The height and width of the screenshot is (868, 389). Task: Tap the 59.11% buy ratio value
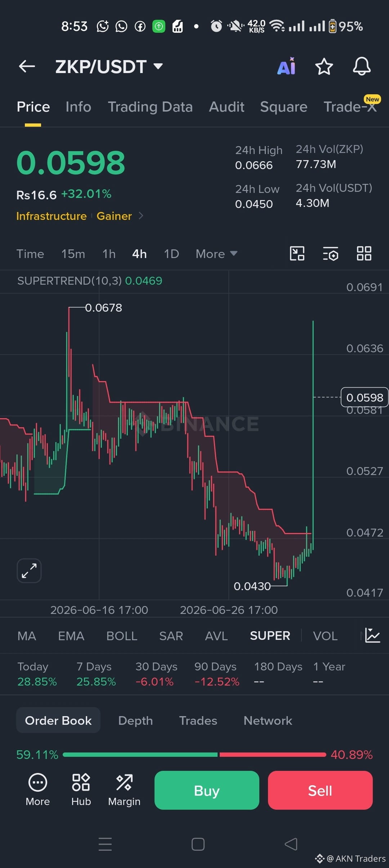click(37, 755)
